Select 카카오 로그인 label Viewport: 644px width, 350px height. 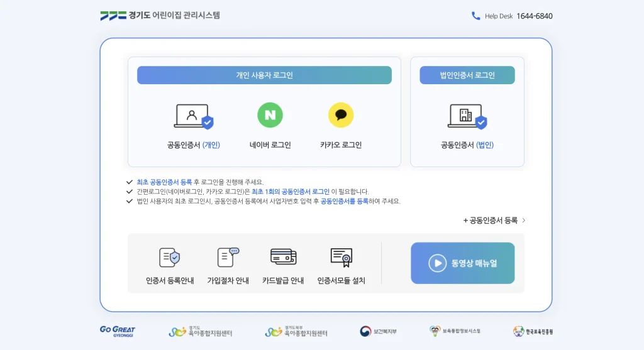340,145
